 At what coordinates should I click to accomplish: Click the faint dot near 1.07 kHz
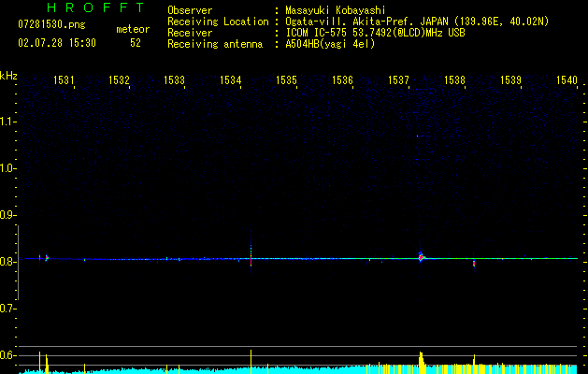point(417,136)
